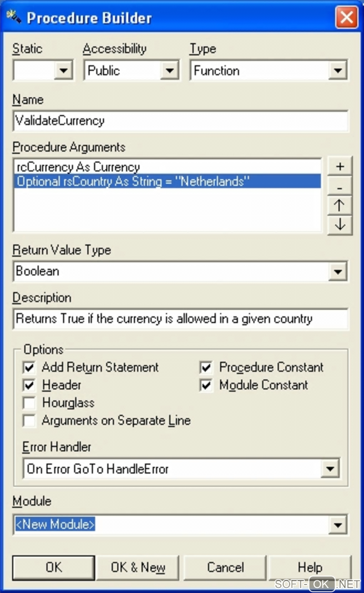Select the rcCurrency As Currency argument
The width and height of the screenshot is (364, 593).
coord(79,167)
